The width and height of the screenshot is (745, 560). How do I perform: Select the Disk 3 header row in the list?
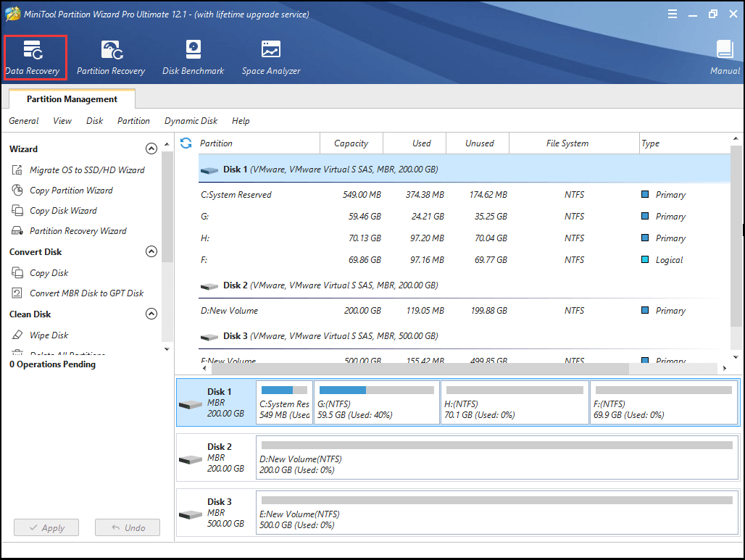pyautogui.click(x=465, y=336)
